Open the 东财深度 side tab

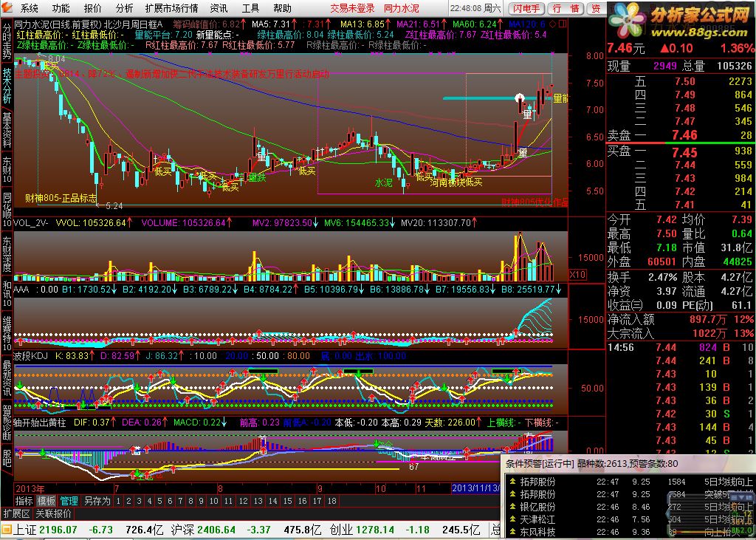point(7,254)
